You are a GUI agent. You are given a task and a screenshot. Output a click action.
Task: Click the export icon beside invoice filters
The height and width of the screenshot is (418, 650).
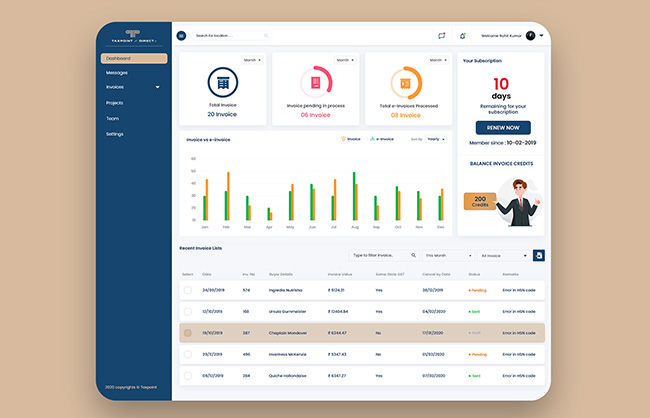(x=539, y=256)
